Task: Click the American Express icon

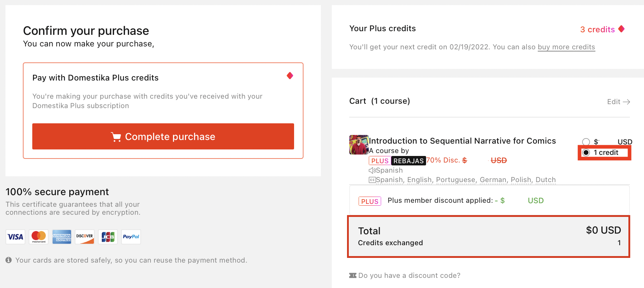Action: point(62,237)
